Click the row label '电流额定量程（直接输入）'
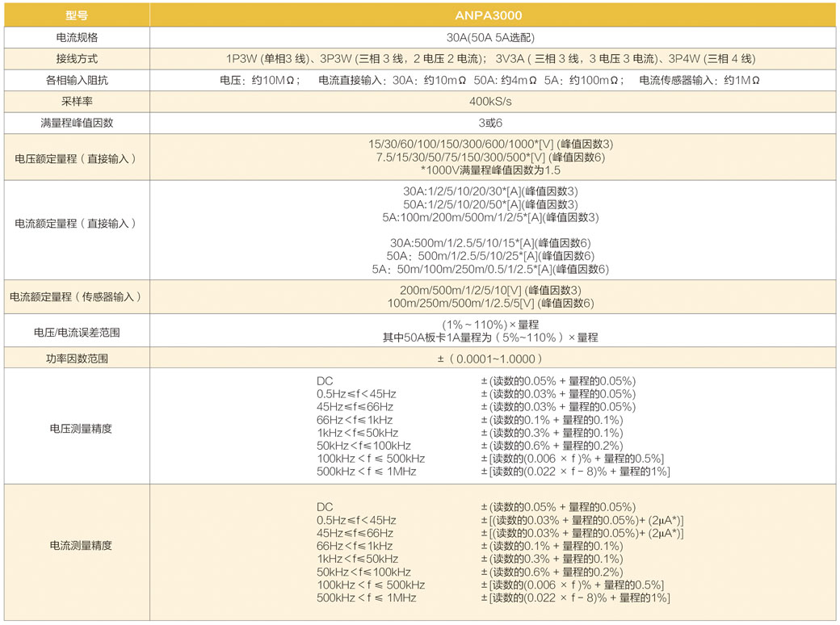Screen dimensions: 840x625 coord(75,224)
